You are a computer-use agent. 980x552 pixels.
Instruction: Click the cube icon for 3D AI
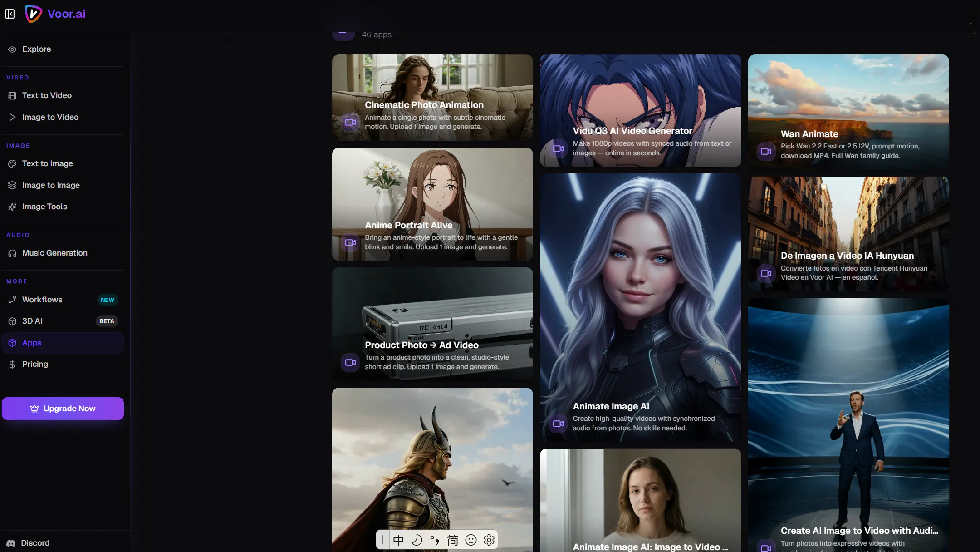click(12, 321)
